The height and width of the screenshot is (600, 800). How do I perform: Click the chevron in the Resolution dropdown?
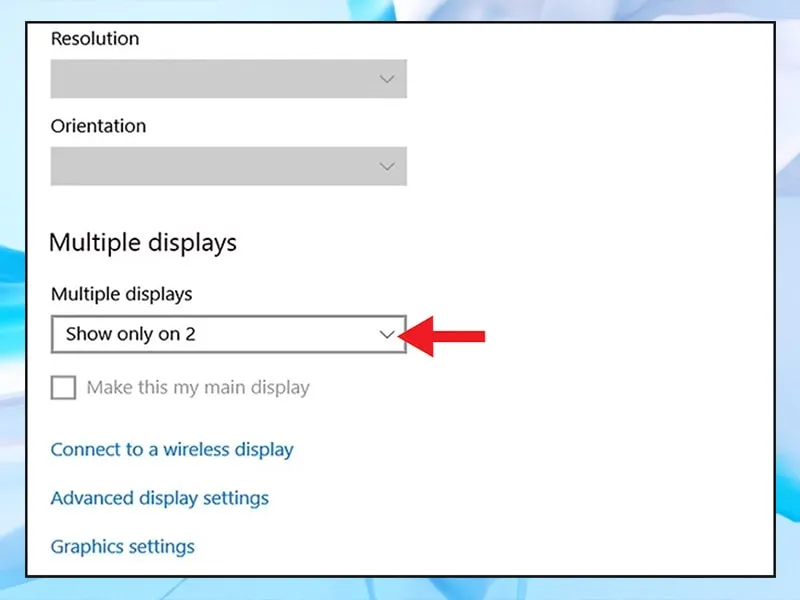[x=387, y=79]
